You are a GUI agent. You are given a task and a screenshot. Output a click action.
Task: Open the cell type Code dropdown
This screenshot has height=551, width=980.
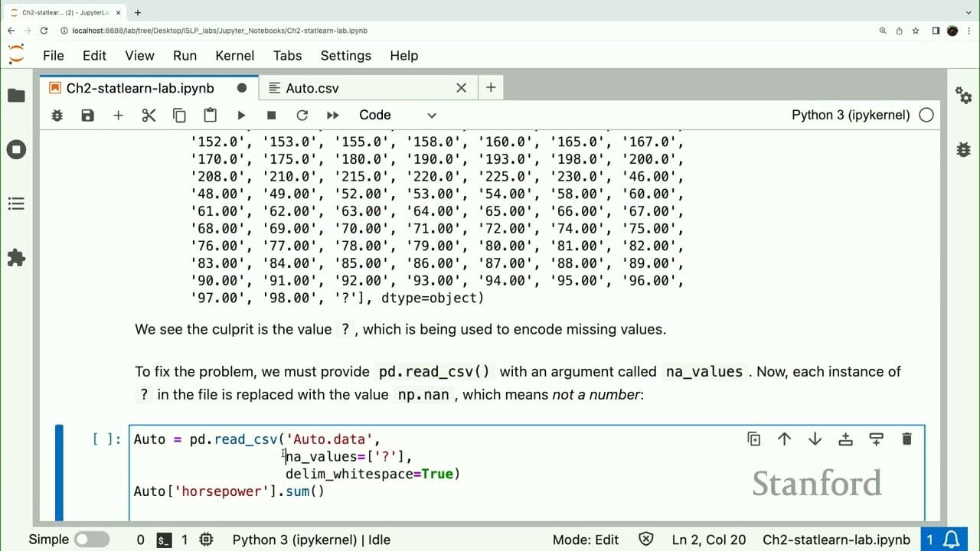(397, 116)
